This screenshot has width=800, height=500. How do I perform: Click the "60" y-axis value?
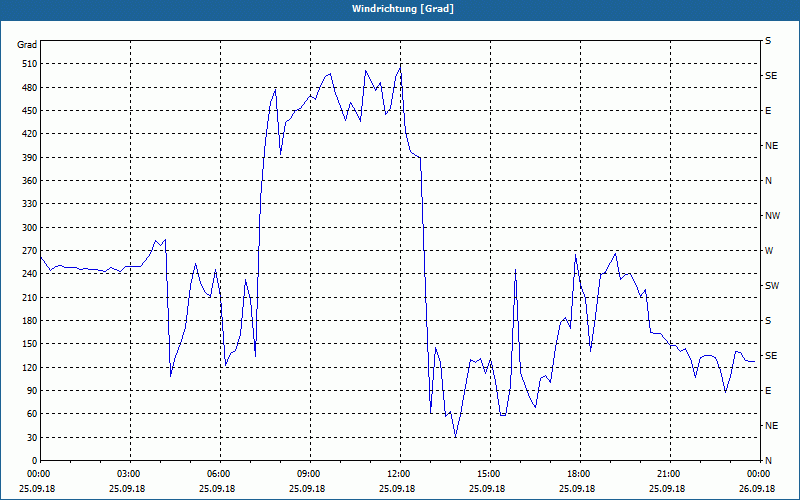(x=32, y=414)
